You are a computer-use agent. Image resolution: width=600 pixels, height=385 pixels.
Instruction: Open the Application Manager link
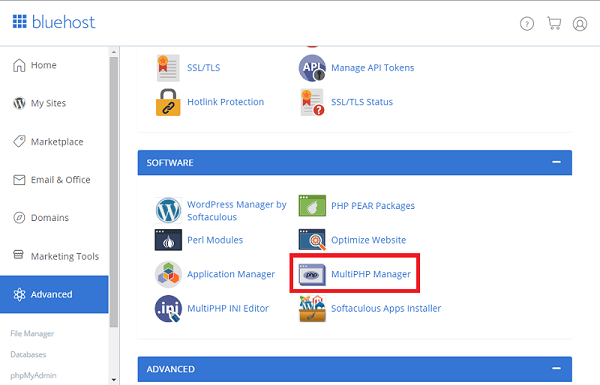pos(231,274)
